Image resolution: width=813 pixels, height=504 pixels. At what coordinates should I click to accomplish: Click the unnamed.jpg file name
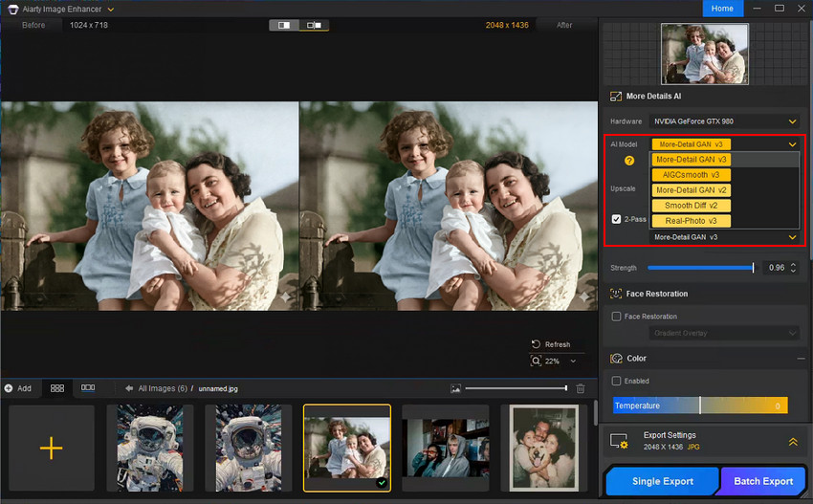pyautogui.click(x=218, y=389)
